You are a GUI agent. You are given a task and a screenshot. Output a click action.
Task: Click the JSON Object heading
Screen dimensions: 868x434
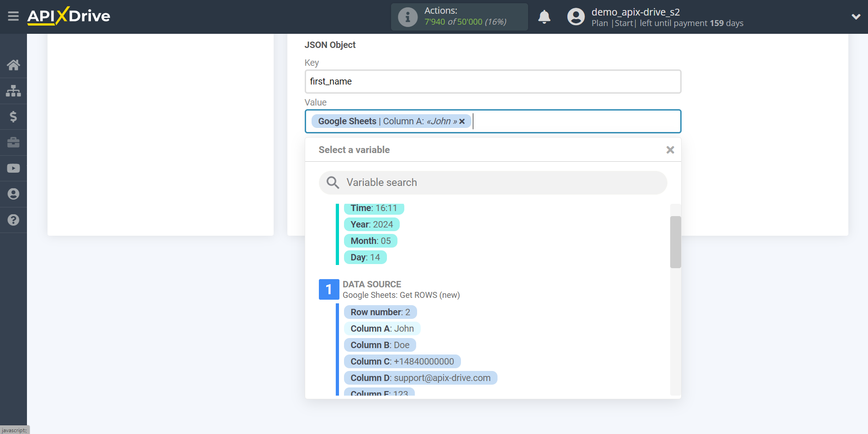(x=330, y=45)
